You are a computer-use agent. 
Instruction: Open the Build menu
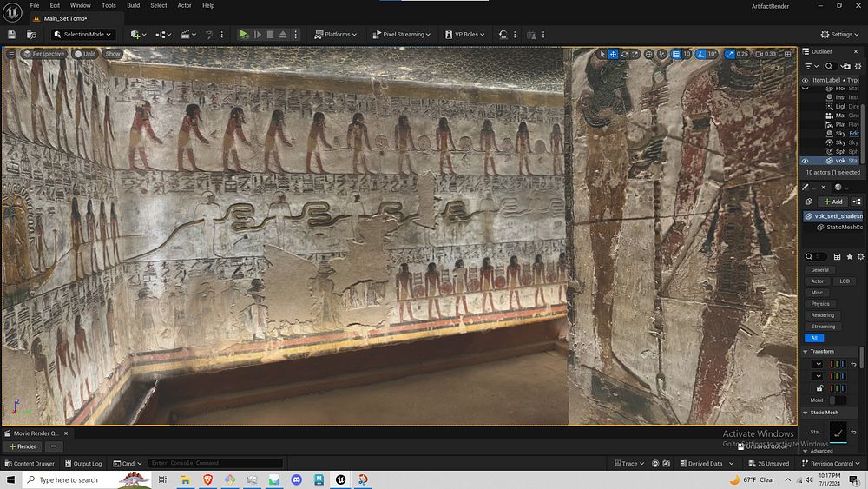coord(133,5)
